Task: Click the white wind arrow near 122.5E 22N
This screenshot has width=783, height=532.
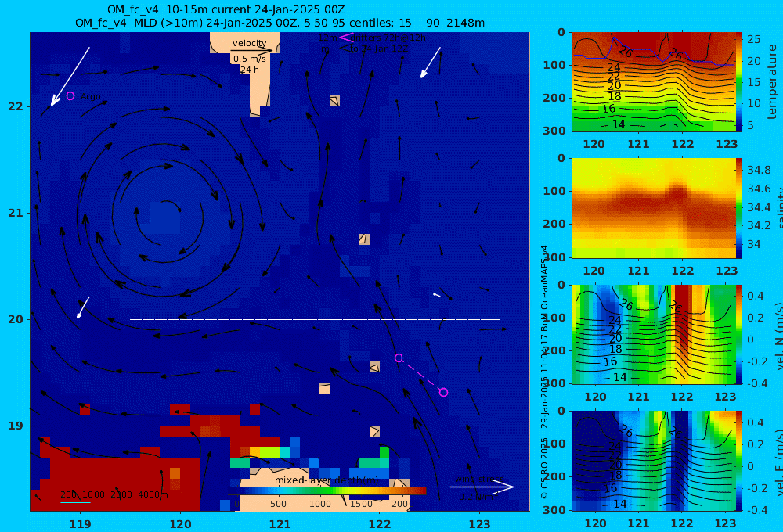Action: (431, 63)
